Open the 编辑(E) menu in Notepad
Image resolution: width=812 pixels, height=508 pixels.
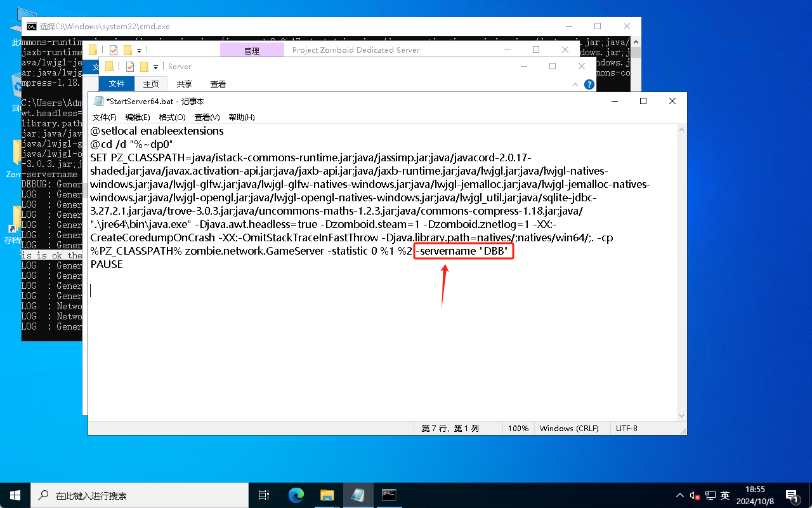138,117
